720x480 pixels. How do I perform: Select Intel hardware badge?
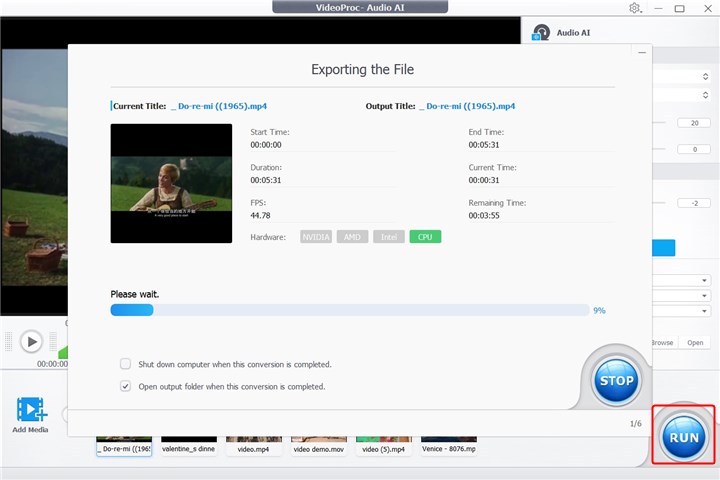[389, 237]
